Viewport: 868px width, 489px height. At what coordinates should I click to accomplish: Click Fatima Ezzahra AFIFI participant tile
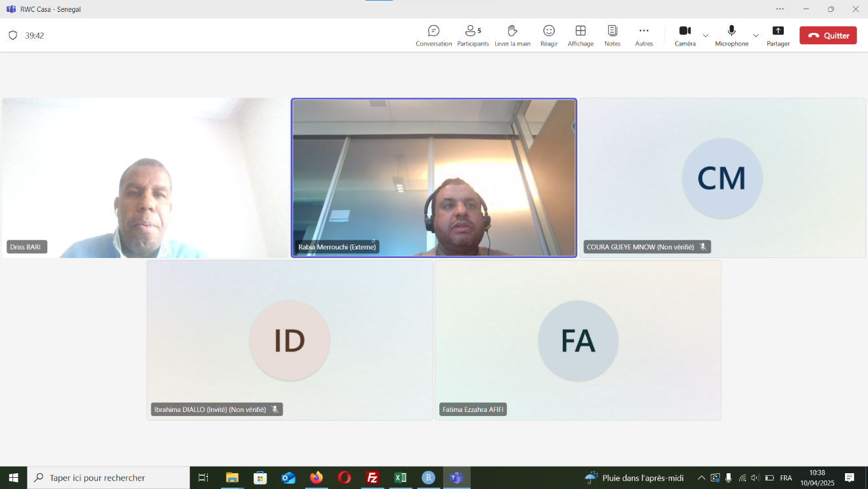[577, 340]
